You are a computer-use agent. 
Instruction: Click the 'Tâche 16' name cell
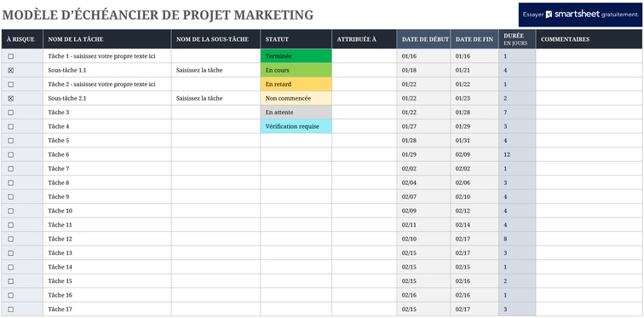(x=107, y=295)
